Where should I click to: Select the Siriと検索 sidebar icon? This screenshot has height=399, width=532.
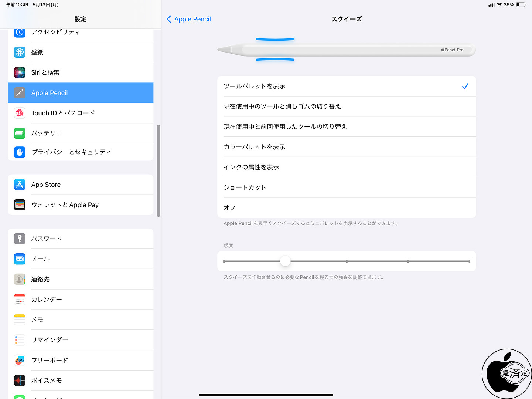20,72
